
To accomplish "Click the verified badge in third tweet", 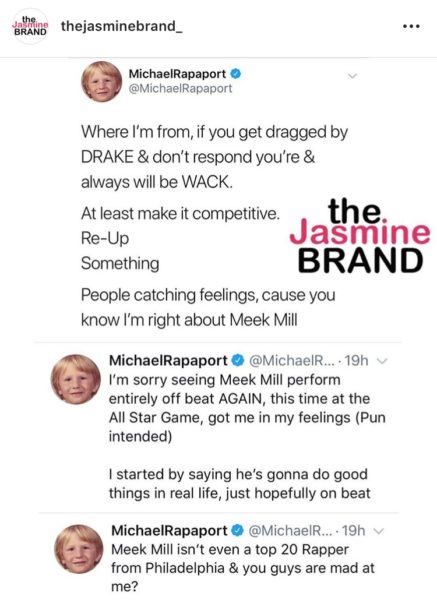I will [238, 530].
